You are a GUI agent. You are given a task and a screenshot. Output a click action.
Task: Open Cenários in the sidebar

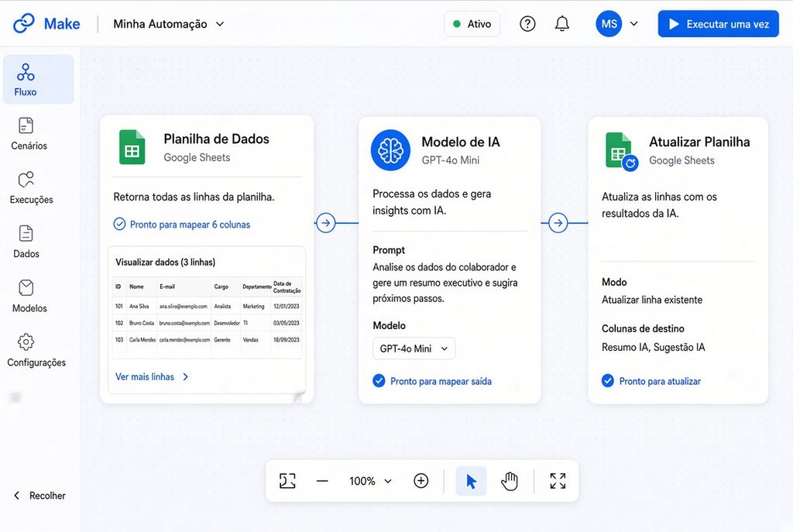(29, 134)
